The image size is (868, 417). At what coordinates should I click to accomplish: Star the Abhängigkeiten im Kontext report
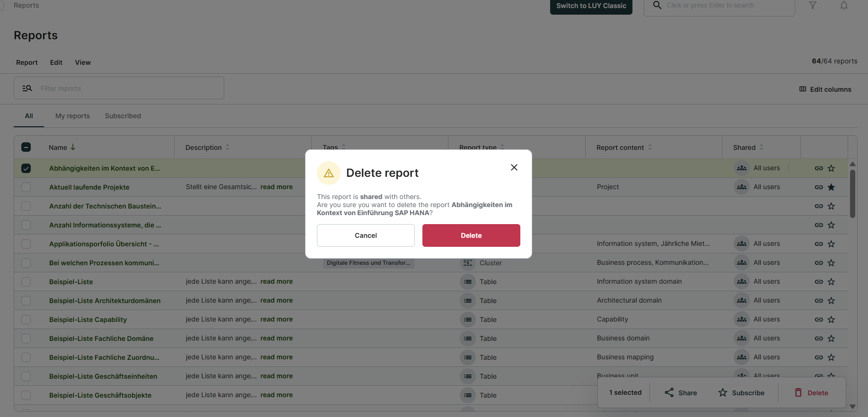click(x=831, y=168)
